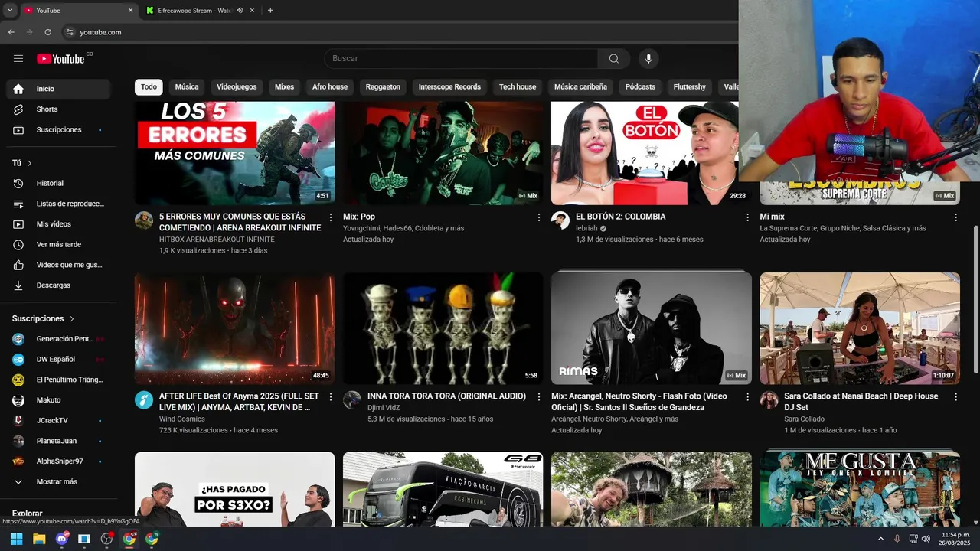Click inside the Buscar search field
This screenshot has width=980, height=551.
[461, 59]
